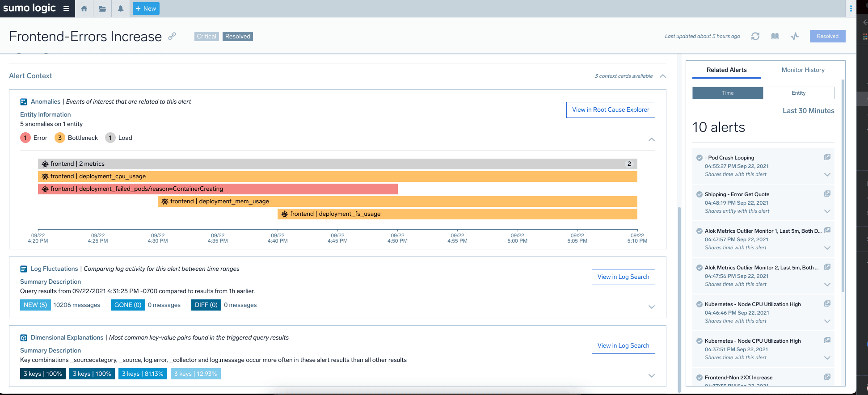Click the Resolved button in header
The height and width of the screenshot is (395, 868).
point(827,36)
